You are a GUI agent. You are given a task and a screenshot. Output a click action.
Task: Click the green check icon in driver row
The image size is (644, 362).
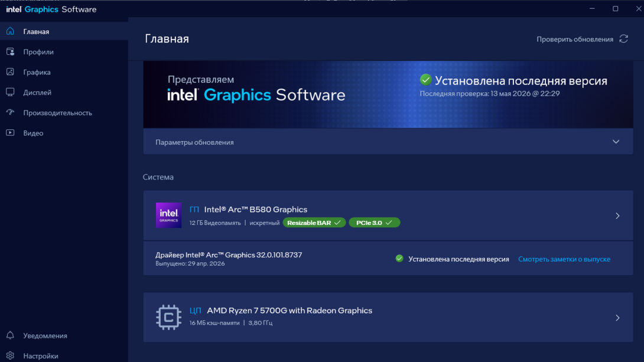click(x=399, y=259)
